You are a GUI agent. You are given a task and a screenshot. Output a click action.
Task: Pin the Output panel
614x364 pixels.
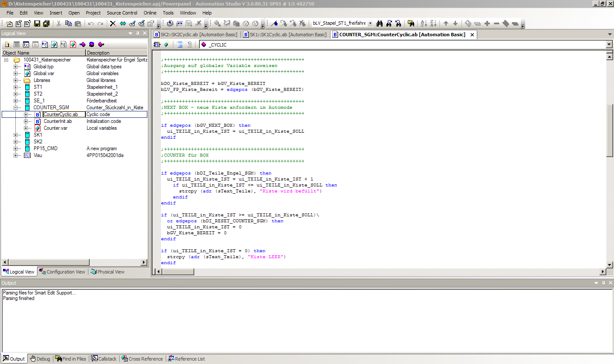(603, 283)
